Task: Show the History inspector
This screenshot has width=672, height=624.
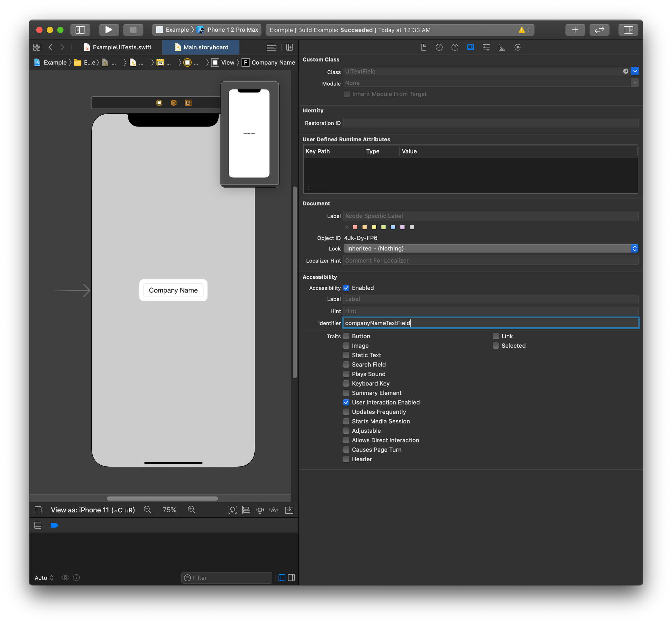Action: [x=439, y=47]
